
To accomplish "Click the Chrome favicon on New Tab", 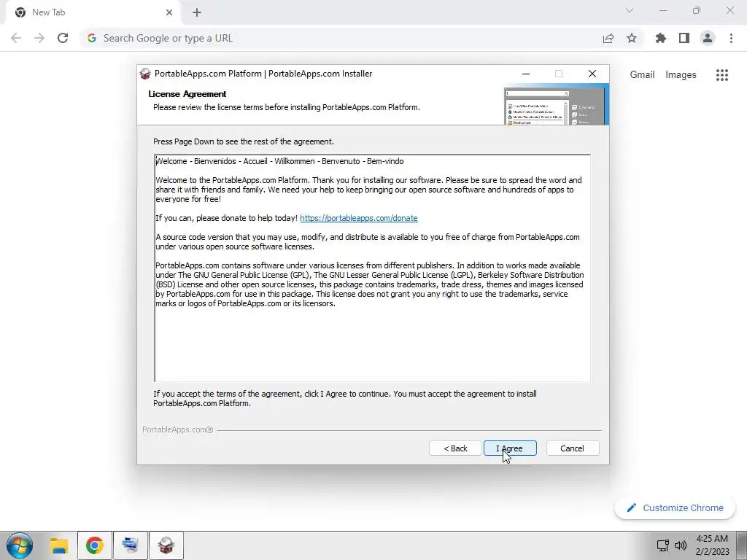I will pyautogui.click(x=20, y=12).
